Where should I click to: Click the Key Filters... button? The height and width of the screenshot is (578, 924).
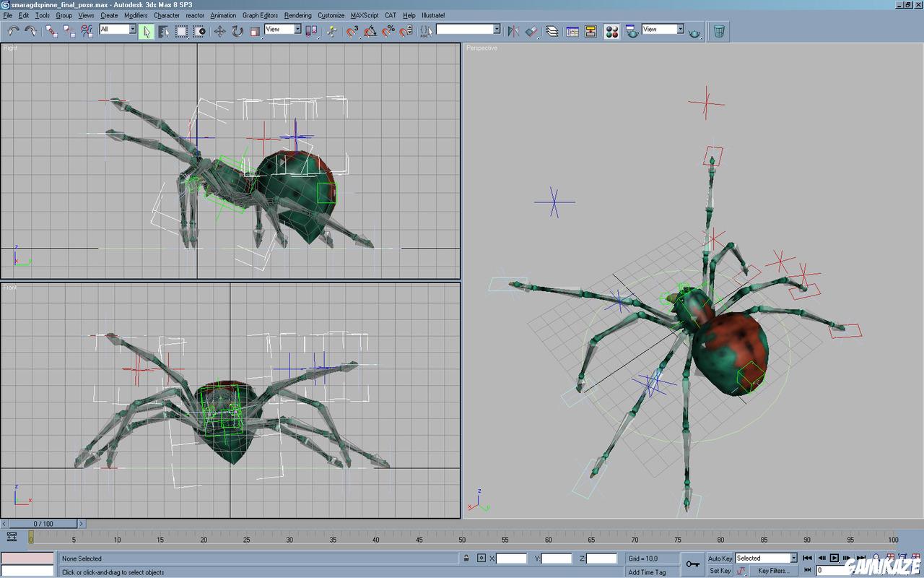tap(773, 571)
